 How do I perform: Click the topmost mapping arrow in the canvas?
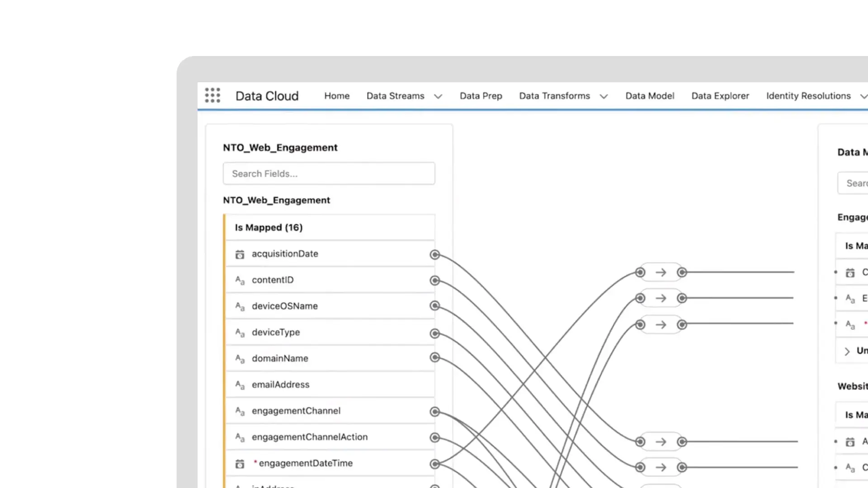pyautogui.click(x=661, y=272)
